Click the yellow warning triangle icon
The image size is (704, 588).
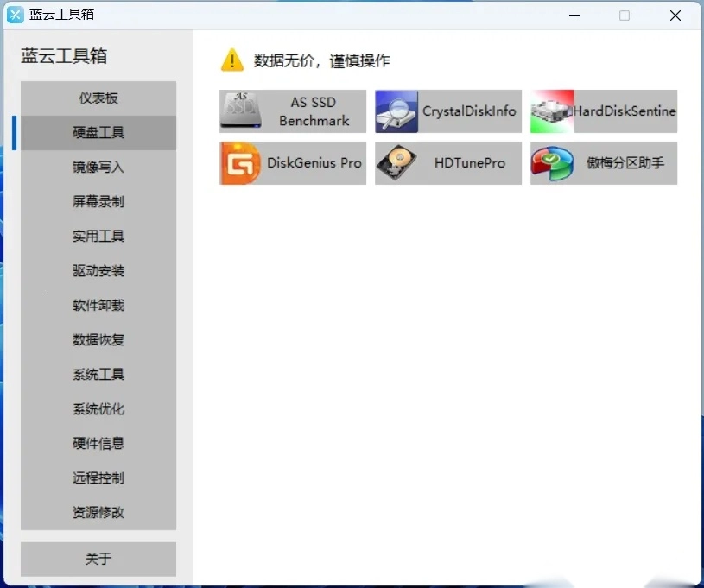tap(231, 60)
